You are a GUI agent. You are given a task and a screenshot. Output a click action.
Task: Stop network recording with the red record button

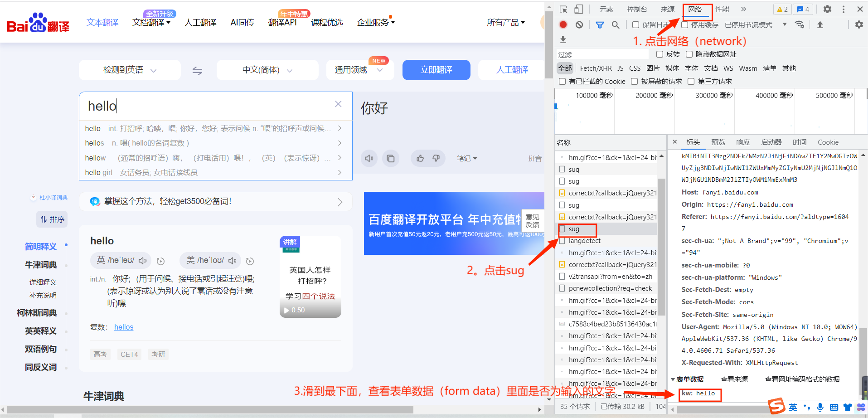click(x=563, y=24)
